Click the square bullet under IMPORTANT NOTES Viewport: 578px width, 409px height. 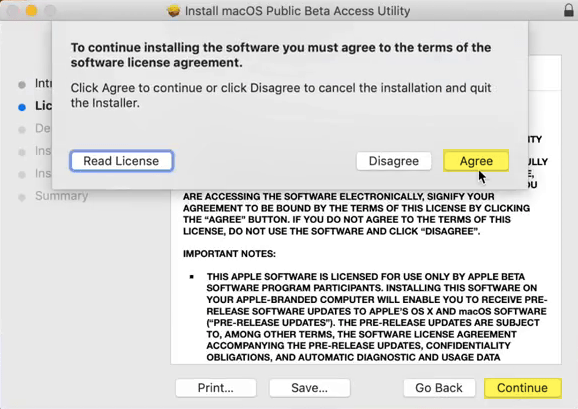click(x=191, y=276)
